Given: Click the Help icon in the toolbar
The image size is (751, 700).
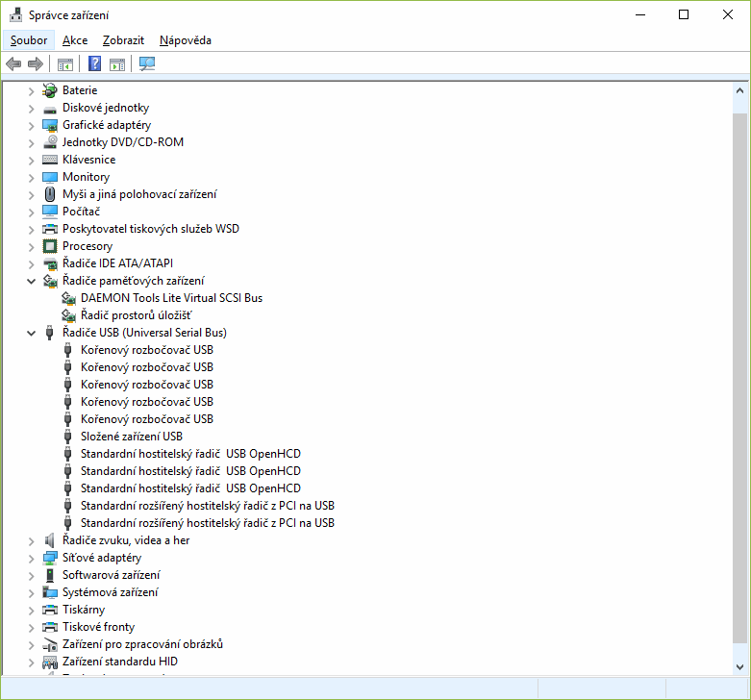Looking at the screenshot, I should (x=94, y=64).
